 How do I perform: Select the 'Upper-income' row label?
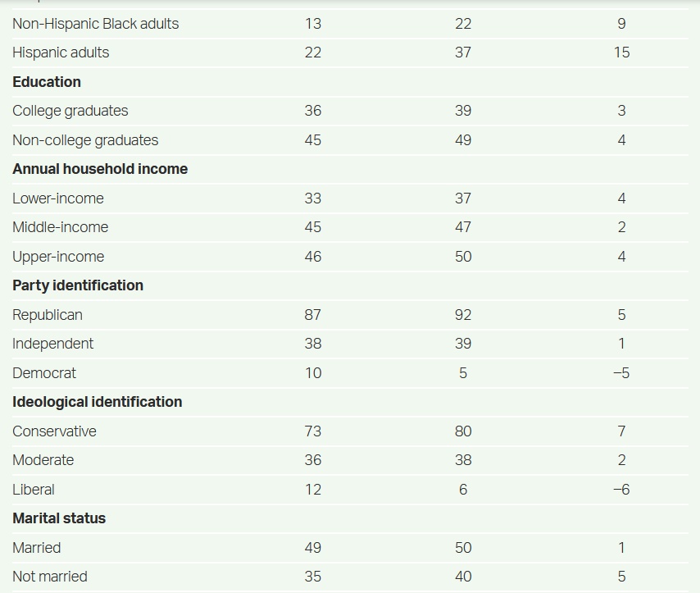[58, 257]
